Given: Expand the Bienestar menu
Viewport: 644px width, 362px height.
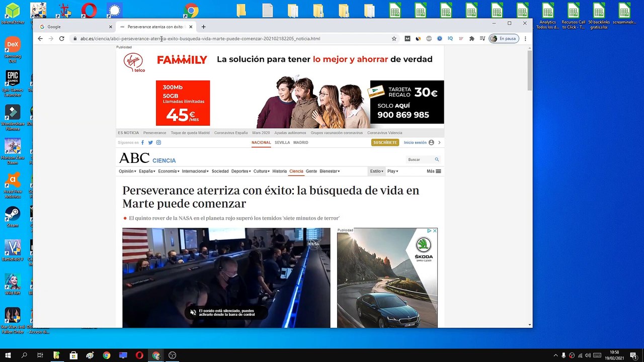Looking at the screenshot, I should pos(330,171).
